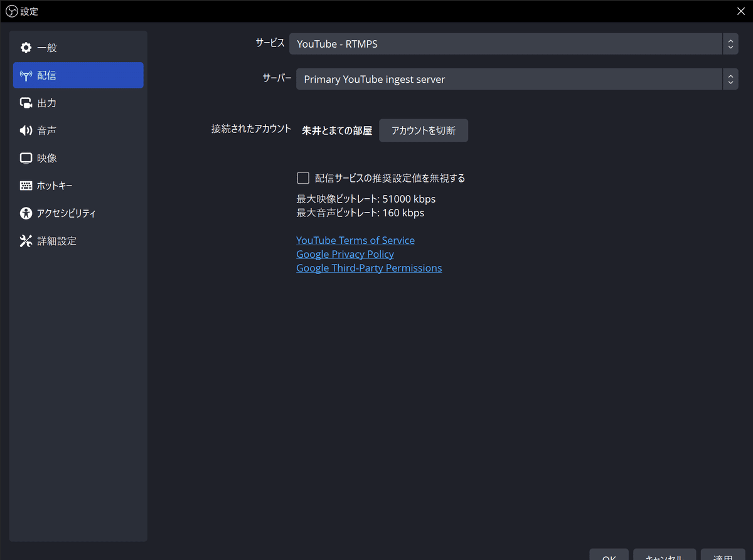The image size is (753, 560).
Task: Switch to 出力 settings
Action: (78, 103)
